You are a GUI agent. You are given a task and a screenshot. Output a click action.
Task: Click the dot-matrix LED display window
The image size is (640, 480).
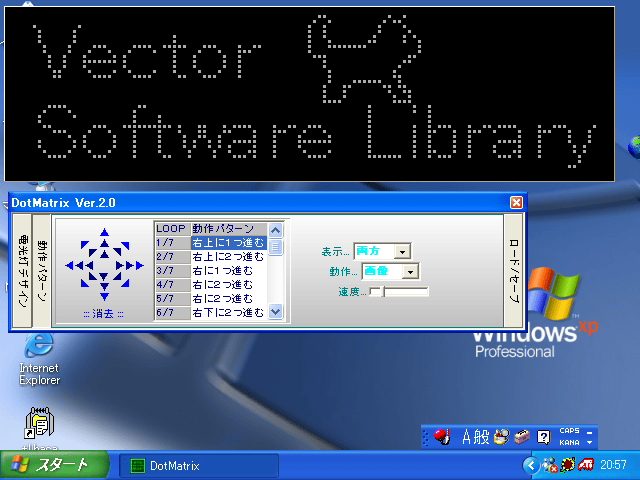[x=309, y=93]
